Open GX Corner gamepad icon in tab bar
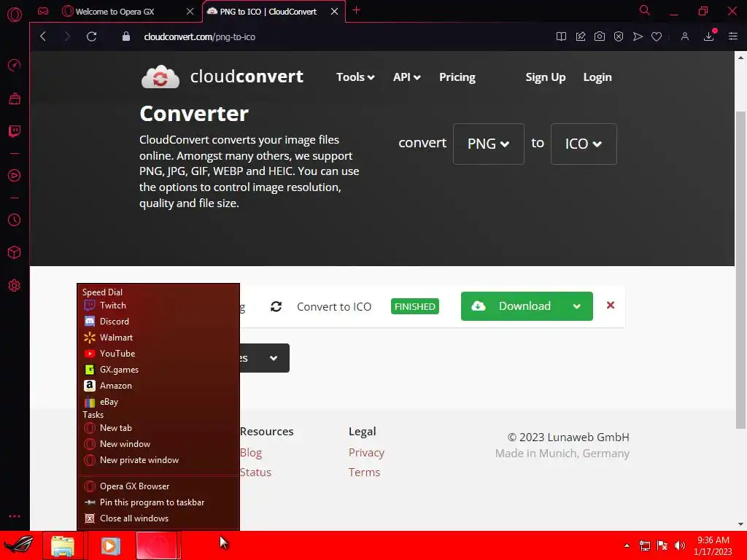747x560 pixels. (43, 12)
